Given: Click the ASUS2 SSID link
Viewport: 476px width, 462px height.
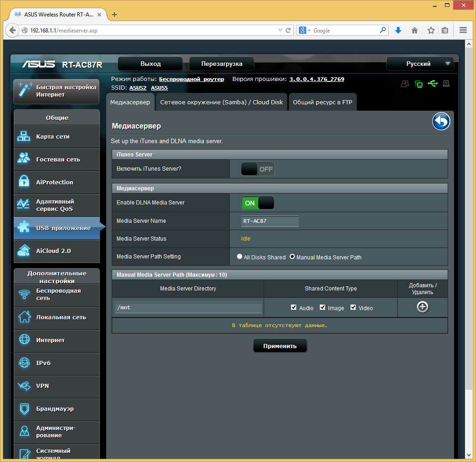Looking at the screenshot, I should (x=138, y=88).
